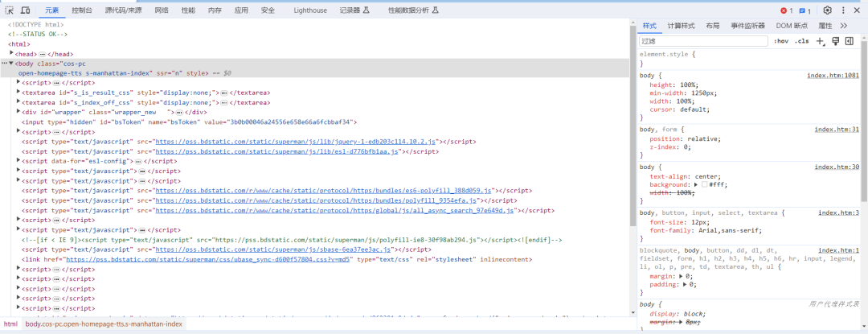Toggle the :hov element state panel
The image size is (868, 334).
(x=781, y=41)
